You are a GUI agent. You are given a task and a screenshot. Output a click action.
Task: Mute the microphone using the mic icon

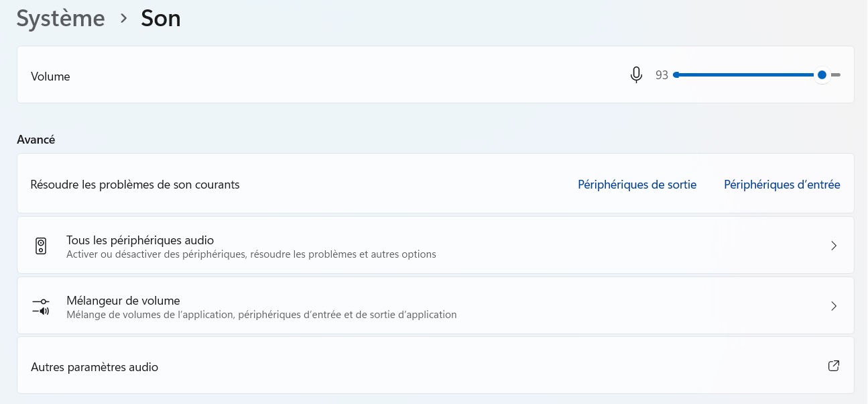pos(636,75)
